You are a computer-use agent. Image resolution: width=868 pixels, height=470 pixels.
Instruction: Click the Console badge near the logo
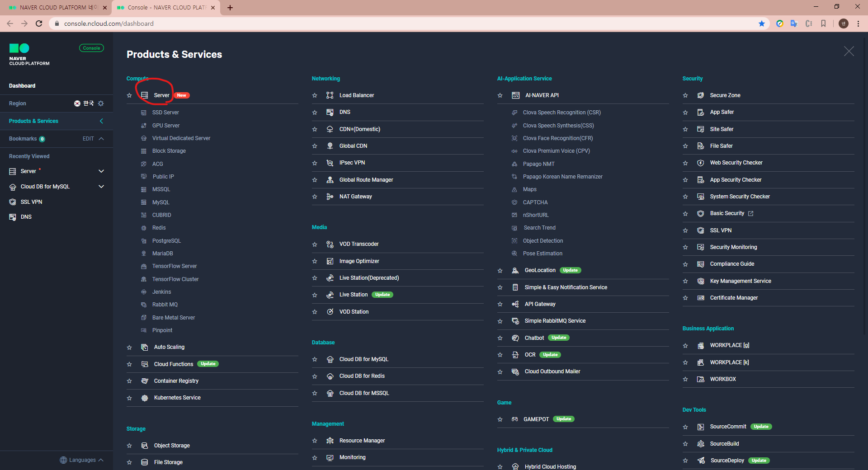[91, 48]
